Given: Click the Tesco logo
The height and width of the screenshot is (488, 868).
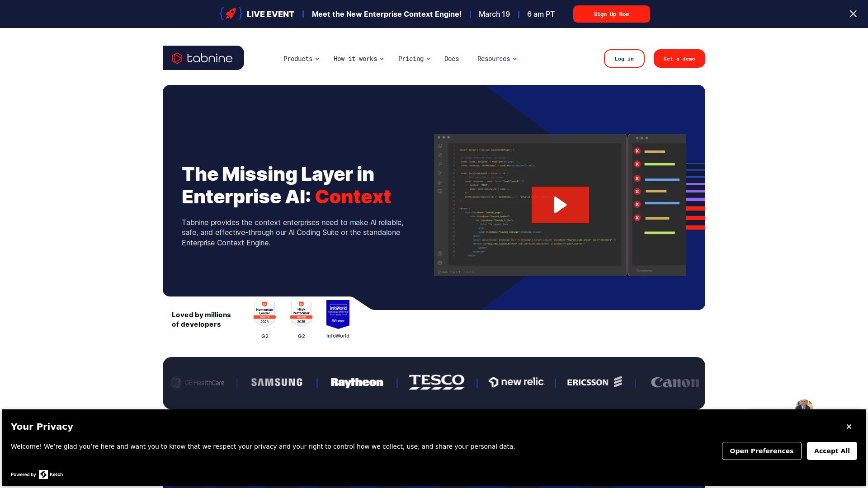Looking at the screenshot, I should tap(436, 382).
